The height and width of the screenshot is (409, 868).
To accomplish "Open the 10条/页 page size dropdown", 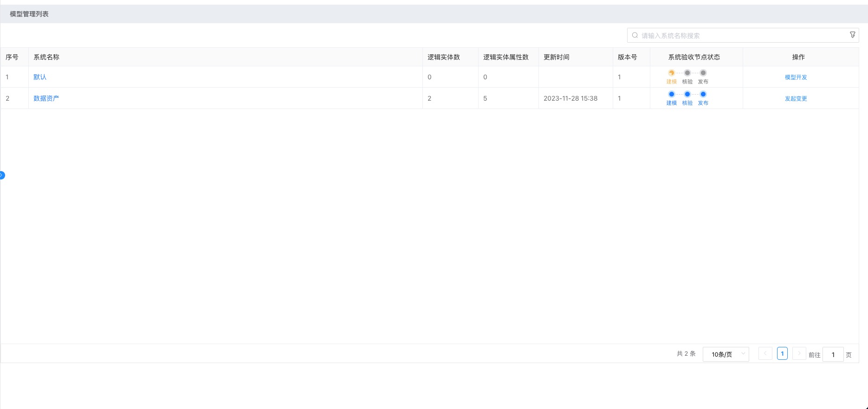I will coord(725,354).
